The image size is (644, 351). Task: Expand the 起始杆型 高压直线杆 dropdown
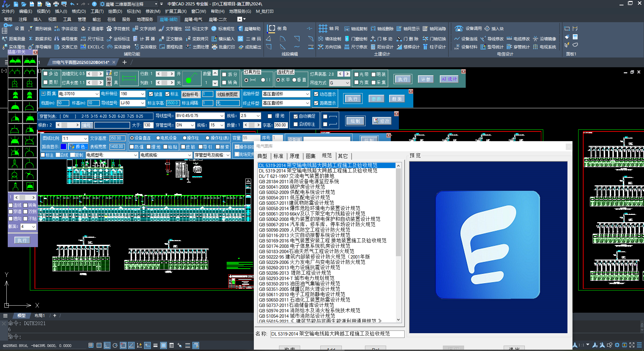(x=308, y=94)
